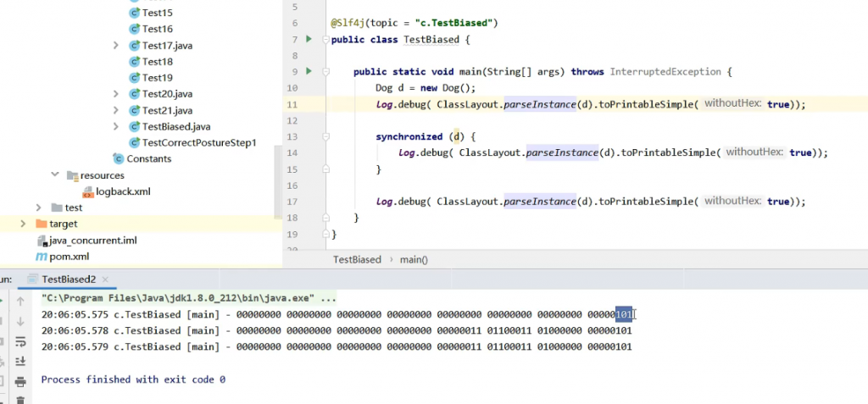Open logback.xml in the project tree
The image size is (868, 404).
coord(123,191)
